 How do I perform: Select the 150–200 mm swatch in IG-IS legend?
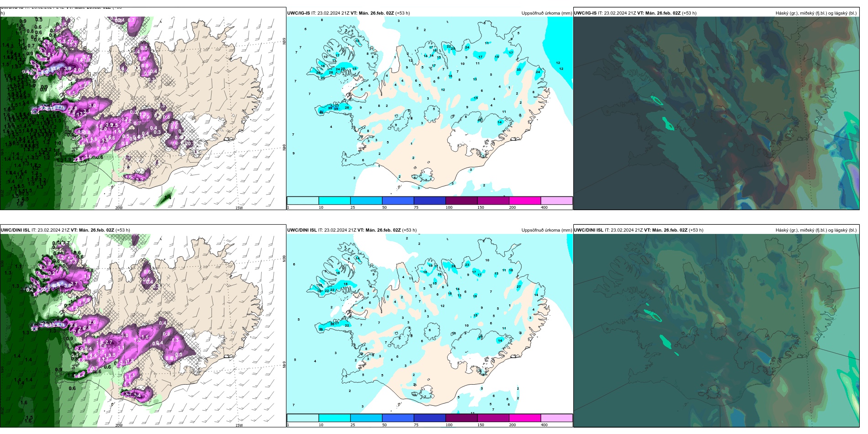tap(493, 201)
